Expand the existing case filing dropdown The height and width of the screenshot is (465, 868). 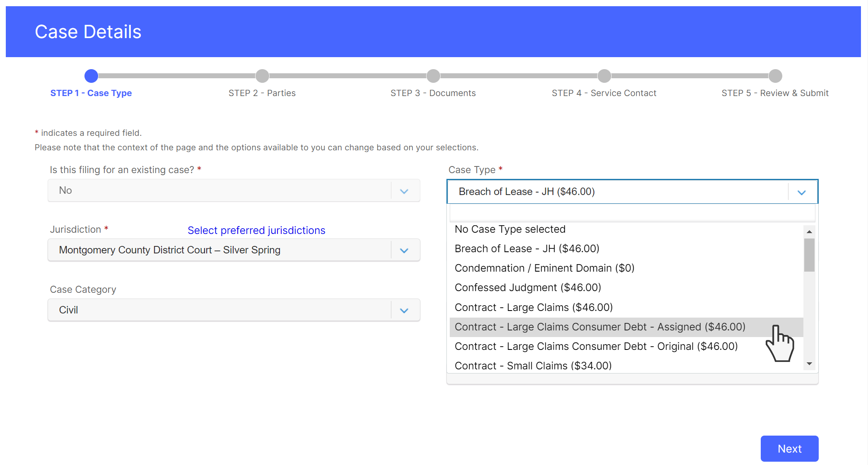coord(404,191)
